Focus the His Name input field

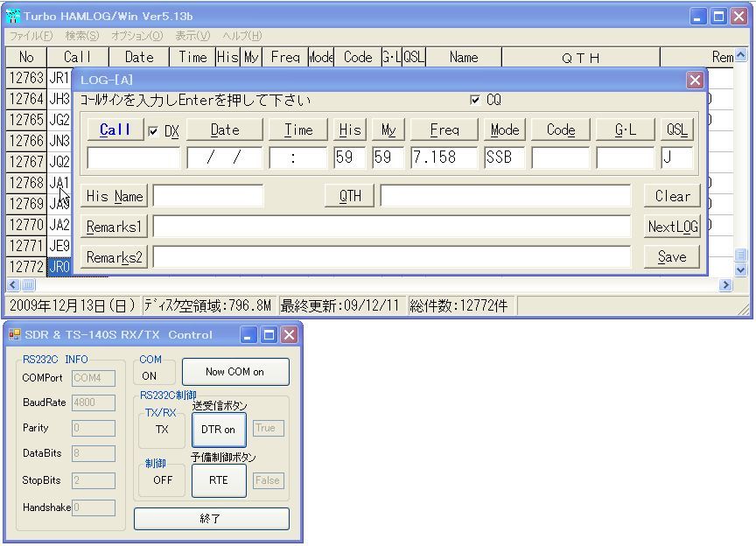(x=208, y=196)
